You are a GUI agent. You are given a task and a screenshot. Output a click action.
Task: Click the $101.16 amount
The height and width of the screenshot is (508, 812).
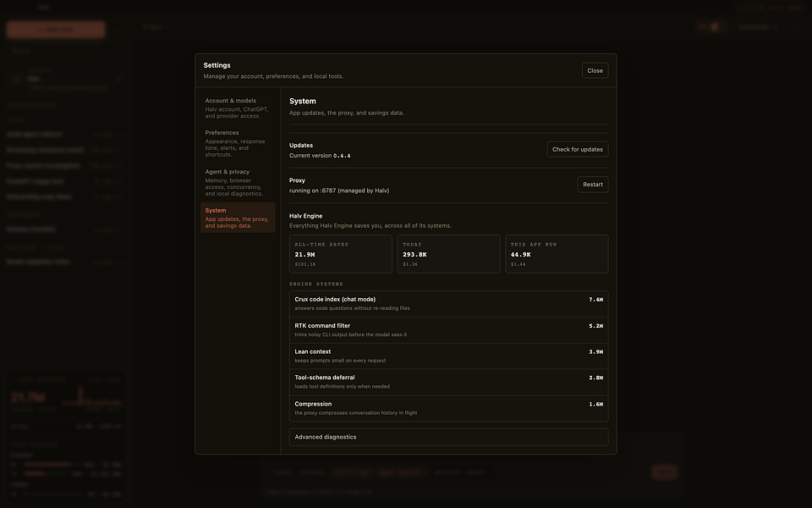[x=305, y=264]
